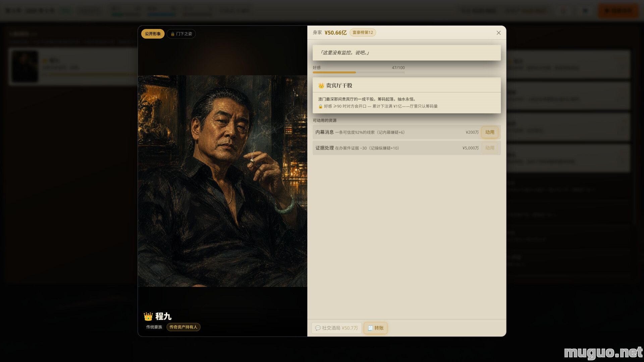Viewport: 644px width, 362px height.
Task: Click the quote 「这里没有监控。说吧。」
Action: click(344, 53)
